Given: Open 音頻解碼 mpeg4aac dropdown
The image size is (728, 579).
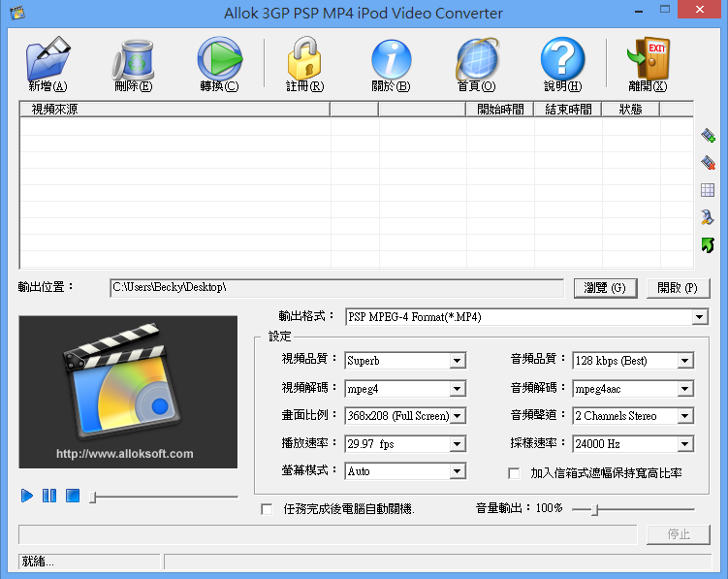Looking at the screenshot, I should pos(633,389).
